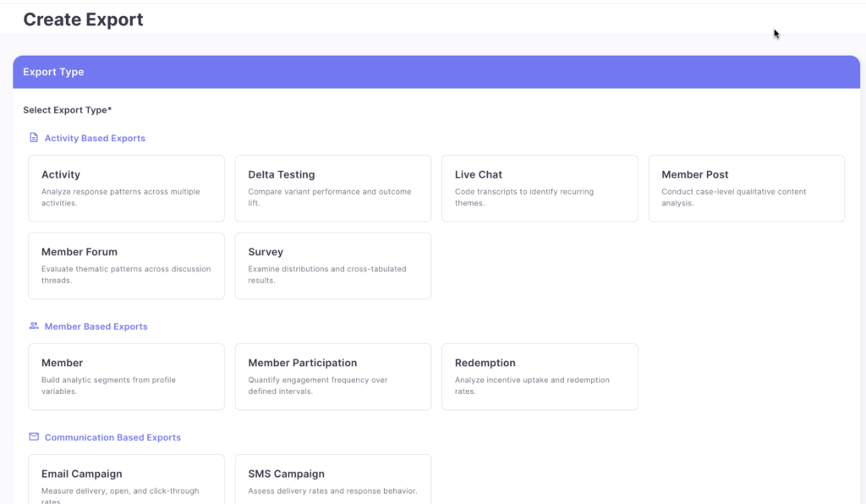Click the Member Based Exports heading

click(96, 326)
